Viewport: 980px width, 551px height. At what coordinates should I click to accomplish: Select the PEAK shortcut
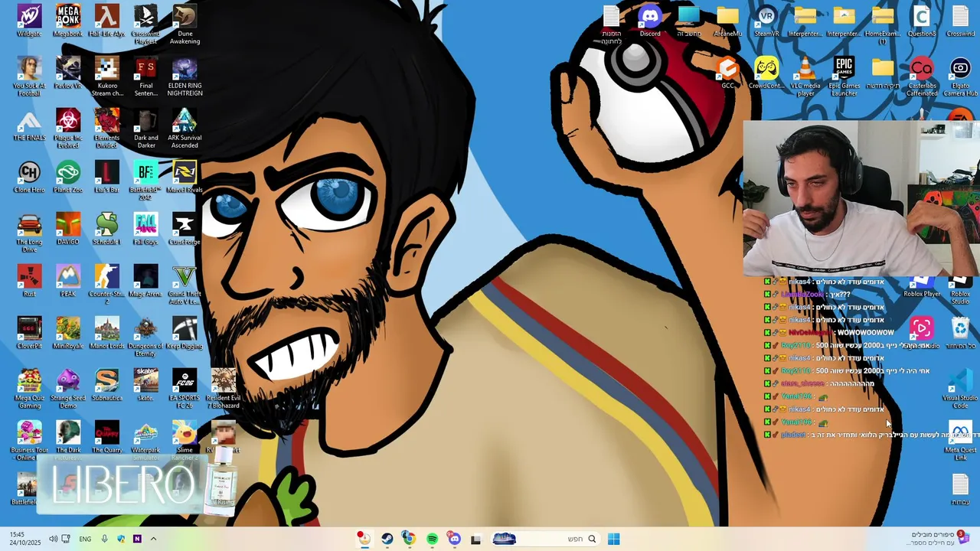[68, 281]
